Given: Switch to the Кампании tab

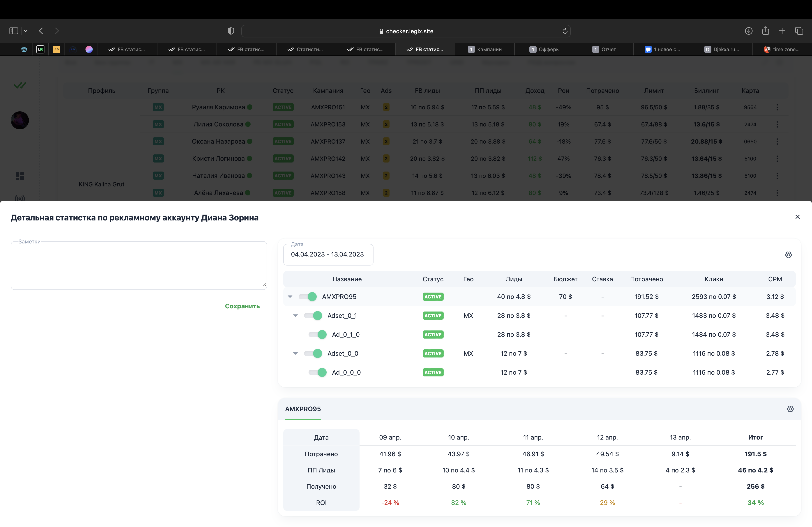Looking at the screenshot, I should pyautogui.click(x=484, y=49).
